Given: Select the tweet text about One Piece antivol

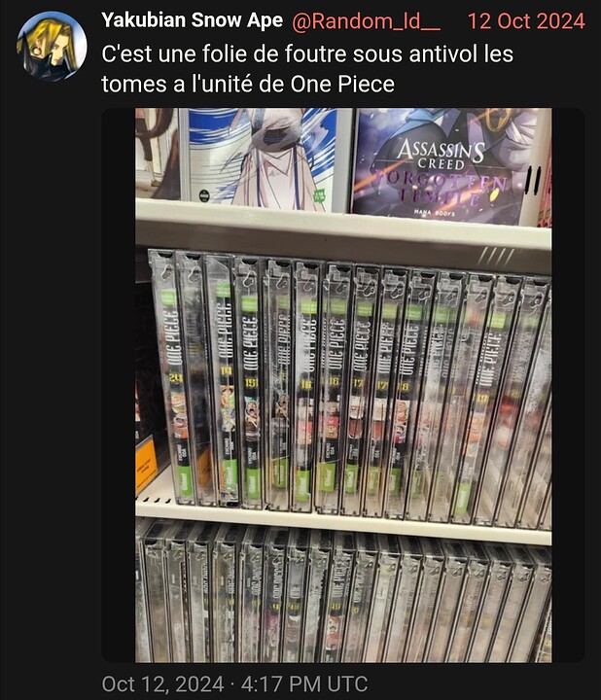Looking at the screenshot, I should [307, 69].
